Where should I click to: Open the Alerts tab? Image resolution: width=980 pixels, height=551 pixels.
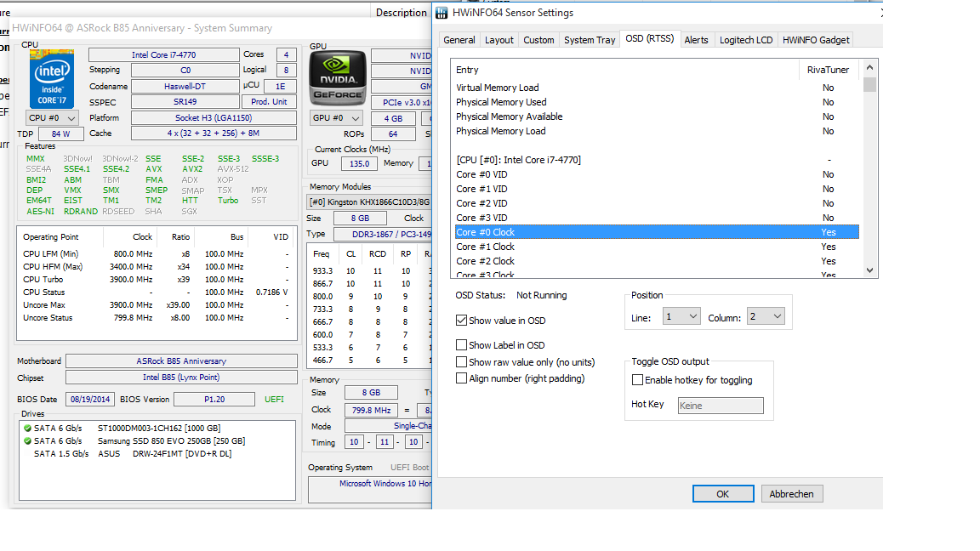point(696,40)
